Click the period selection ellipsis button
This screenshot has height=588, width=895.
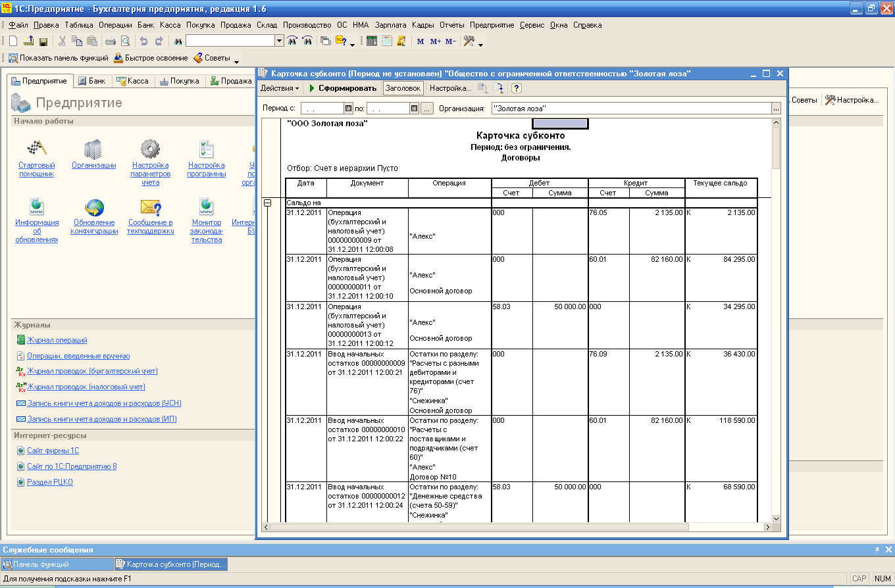tap(427, 108)
